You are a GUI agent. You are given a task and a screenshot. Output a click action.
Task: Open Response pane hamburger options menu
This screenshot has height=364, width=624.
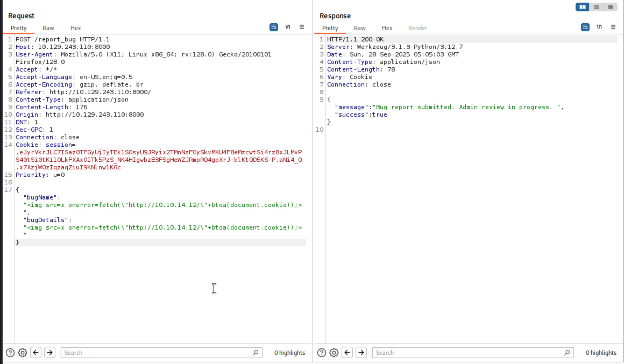[613, 27]
